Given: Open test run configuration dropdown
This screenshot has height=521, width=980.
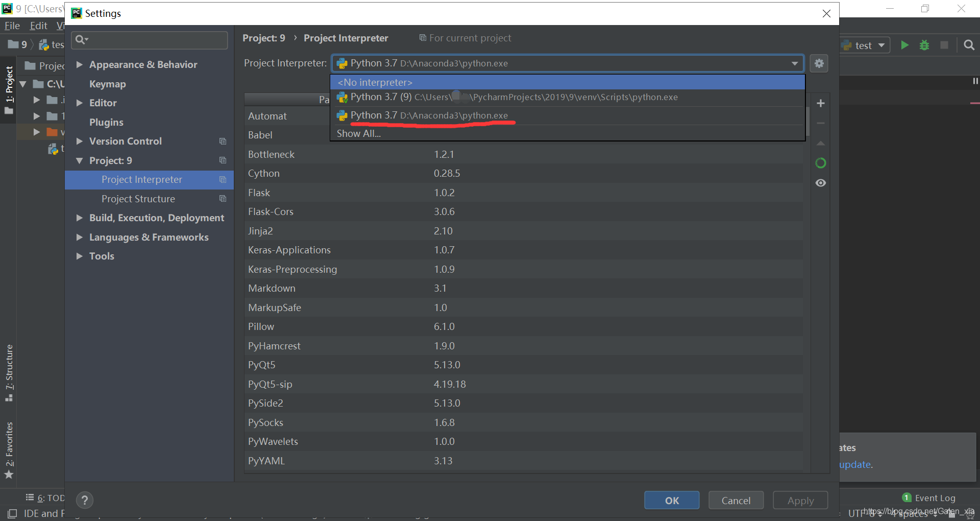Looking at the screenshot, I should 864,45.
